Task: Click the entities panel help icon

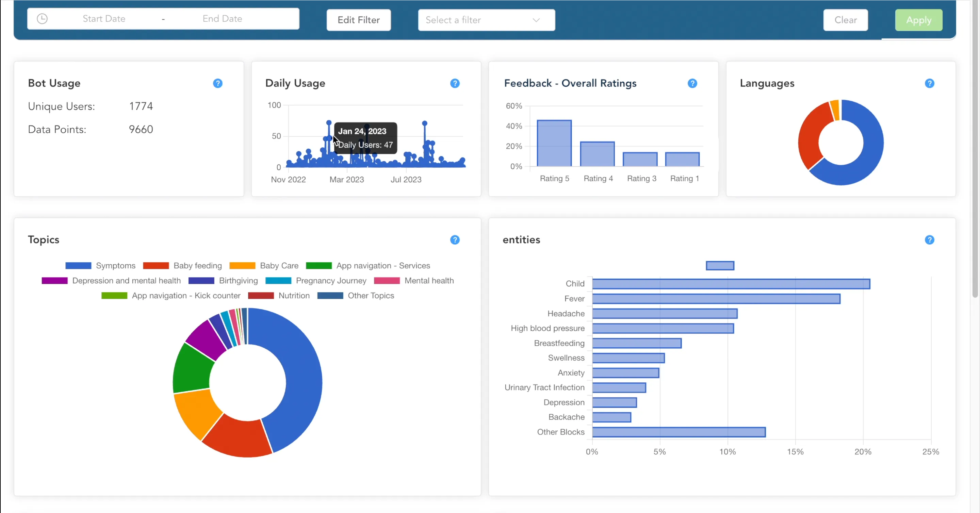Action: [x=929, y=239]
